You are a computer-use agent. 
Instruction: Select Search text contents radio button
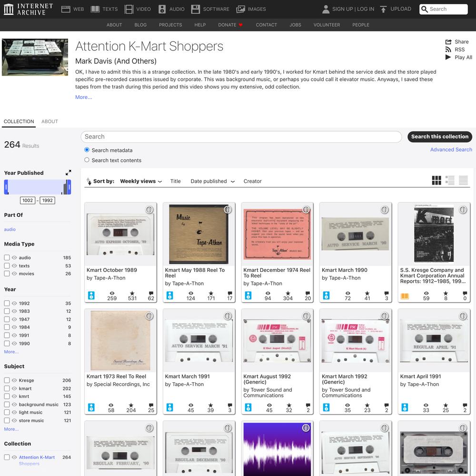point(87,159)
